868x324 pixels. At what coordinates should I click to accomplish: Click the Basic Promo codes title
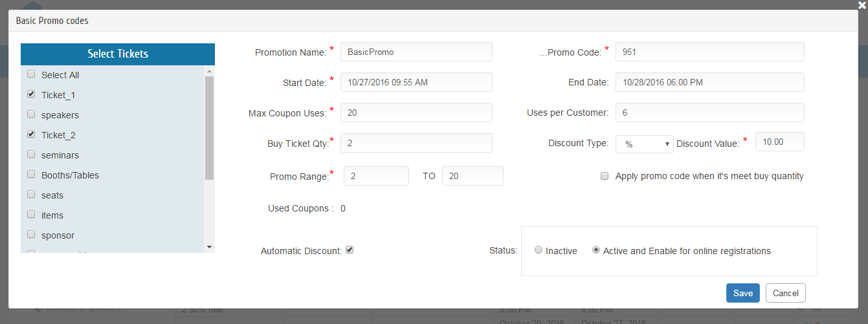click(x=52, y=21)
